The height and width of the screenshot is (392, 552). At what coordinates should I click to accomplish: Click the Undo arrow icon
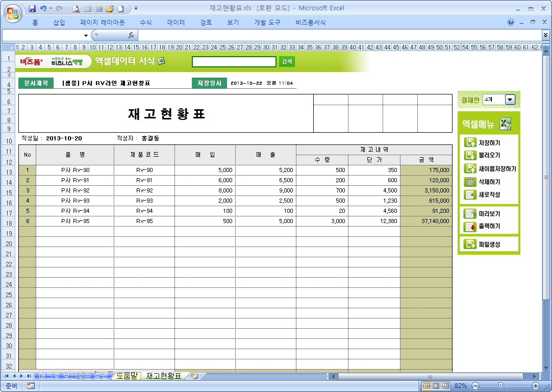pos(43,9)
